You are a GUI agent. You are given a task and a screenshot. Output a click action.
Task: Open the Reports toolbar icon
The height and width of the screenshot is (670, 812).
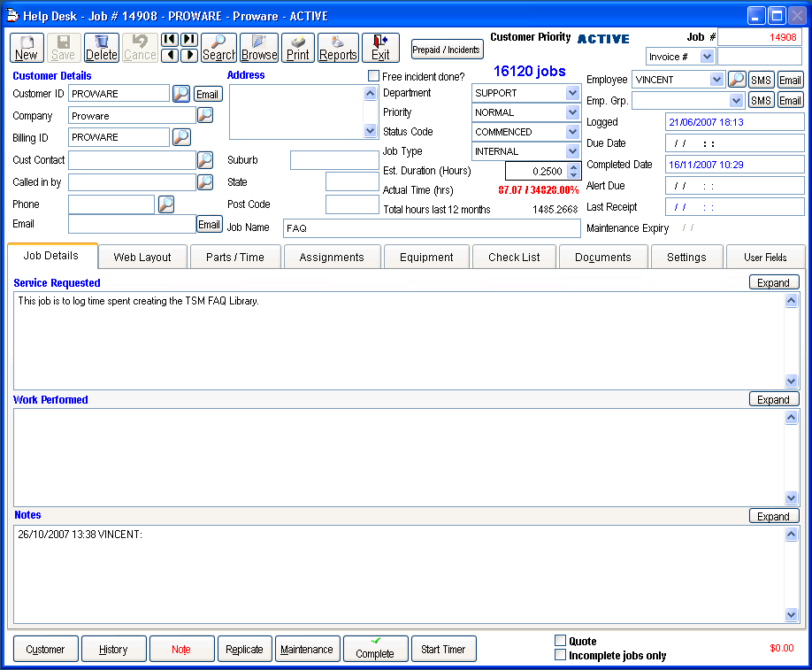coord(338,48)
